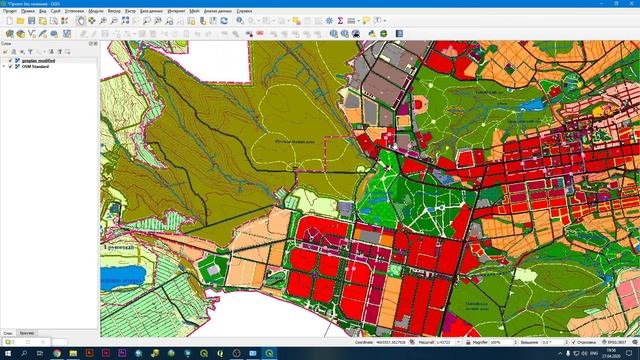
Task: Open the new print layout icon
Action: 42,21
